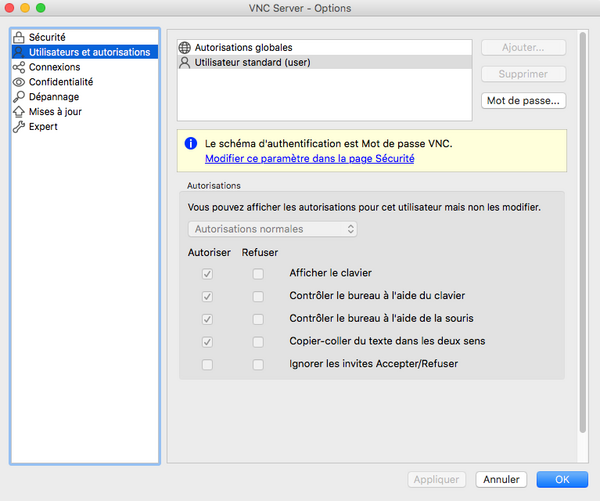Click the blue information icon
Screen dimensions: 600x501
[x=191, y=144]
